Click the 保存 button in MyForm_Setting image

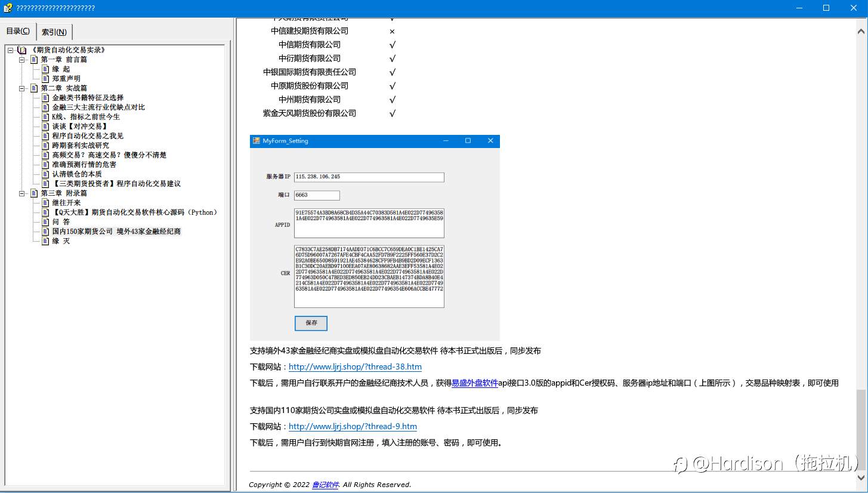click(311, 323)
